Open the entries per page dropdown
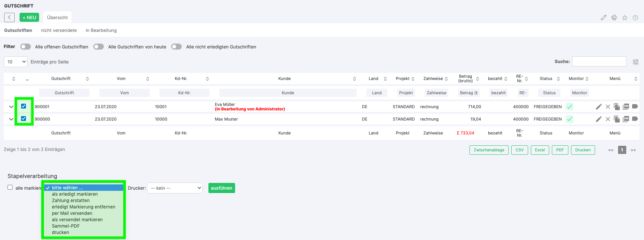 15,62
